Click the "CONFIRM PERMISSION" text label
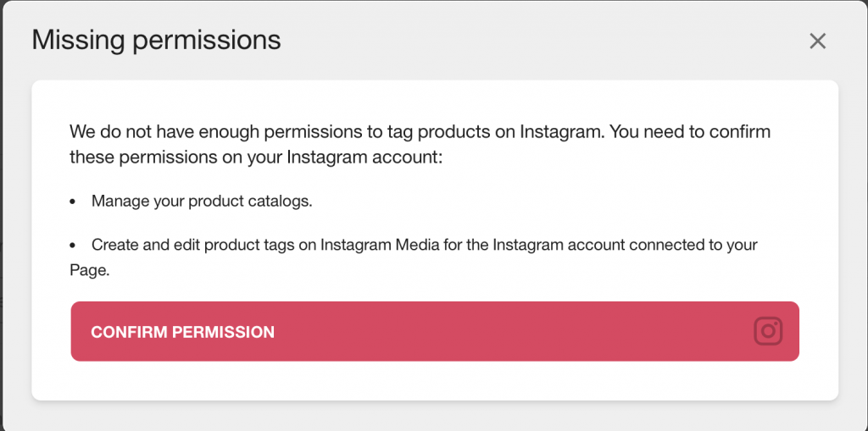 coord(183,332)
